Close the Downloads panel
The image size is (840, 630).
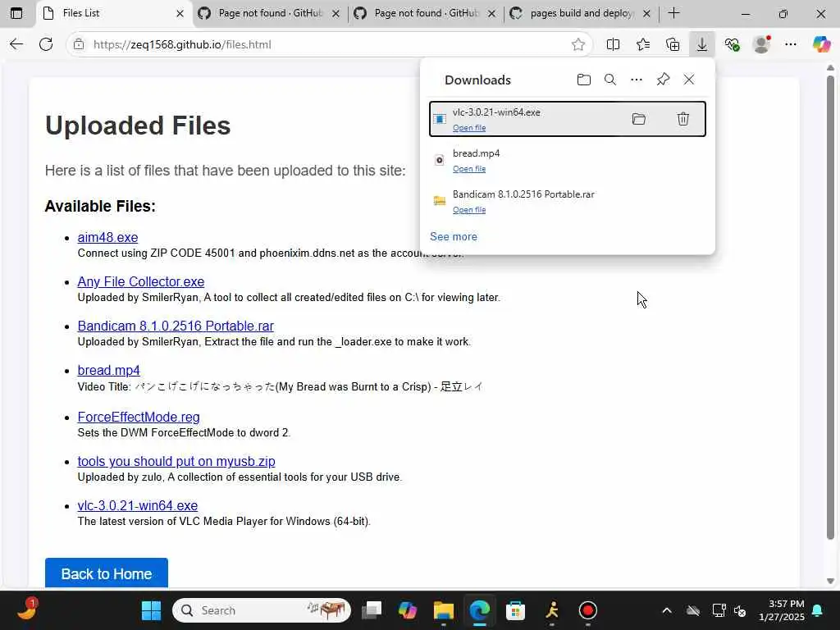689,80
